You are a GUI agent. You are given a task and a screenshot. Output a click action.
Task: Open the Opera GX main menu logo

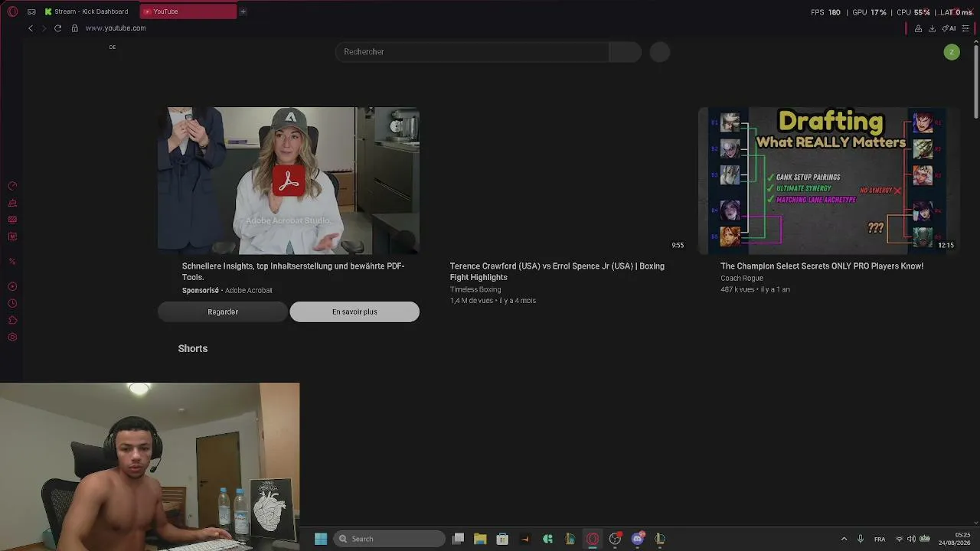pos(12,11)
